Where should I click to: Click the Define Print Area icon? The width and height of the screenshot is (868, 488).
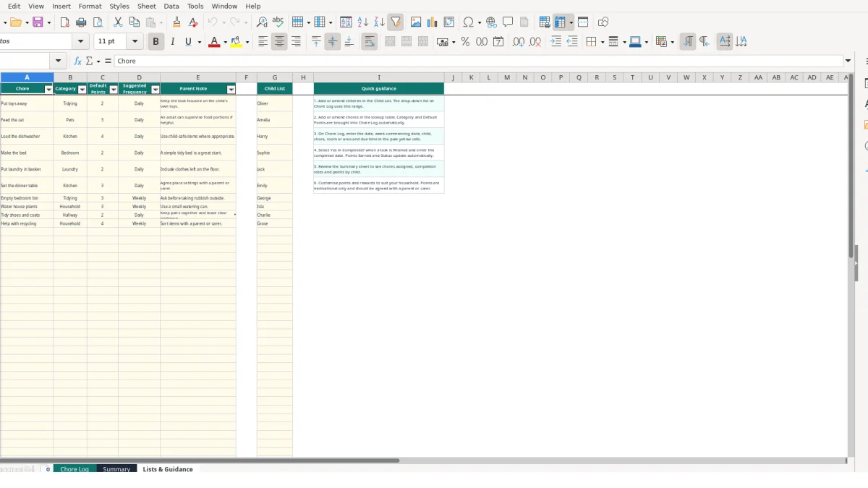[x=545, y=22]
